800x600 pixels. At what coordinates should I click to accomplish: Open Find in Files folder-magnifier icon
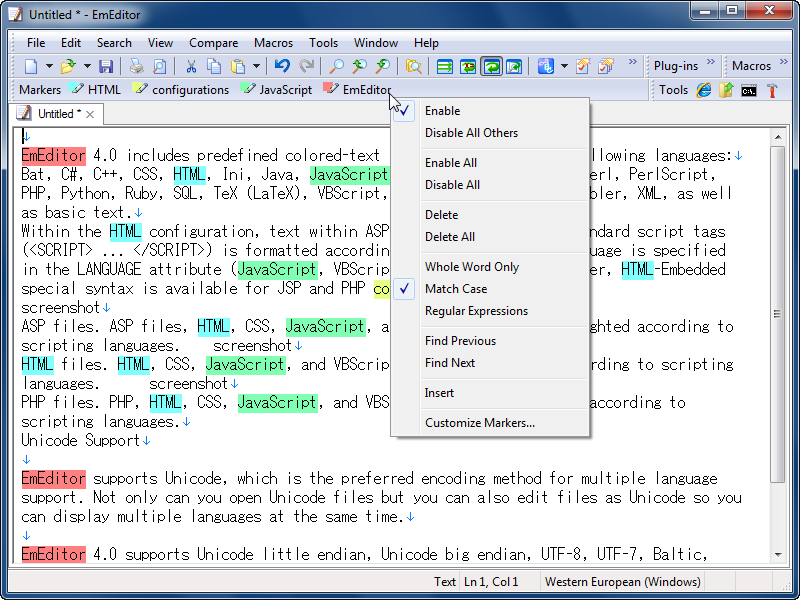pyautogui.click(x=413, y=66)
